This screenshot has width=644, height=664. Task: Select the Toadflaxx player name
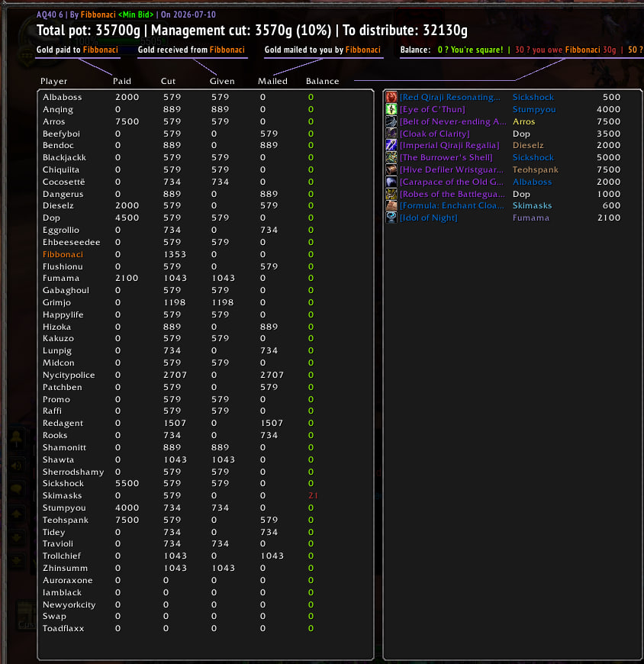(63, 628)
